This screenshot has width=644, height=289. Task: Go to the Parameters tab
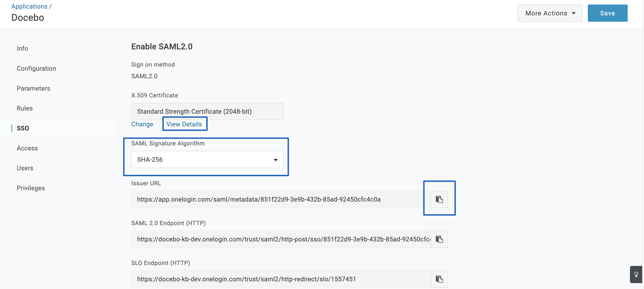(x=33, y=89)
